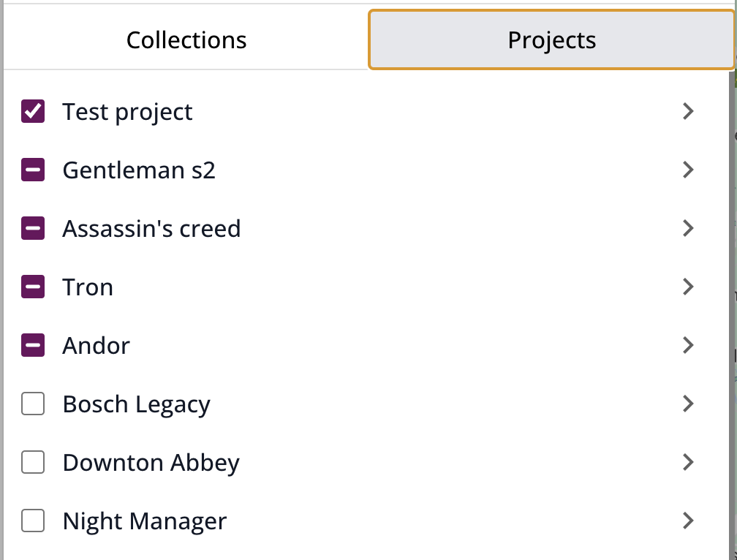Check the Downton Abbey checkbox
Viewport: 737px width, 560px height.
(33, 462)
